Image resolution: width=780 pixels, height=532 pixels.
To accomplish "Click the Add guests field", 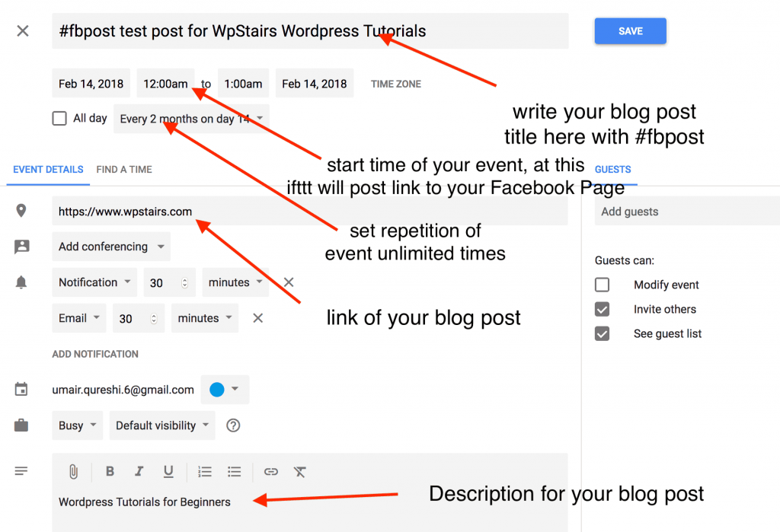I will pyautogui.click(x=687, y=212).
